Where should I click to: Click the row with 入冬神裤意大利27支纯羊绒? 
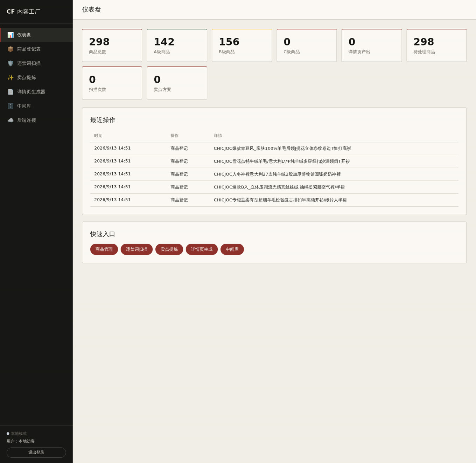(274, 174)
